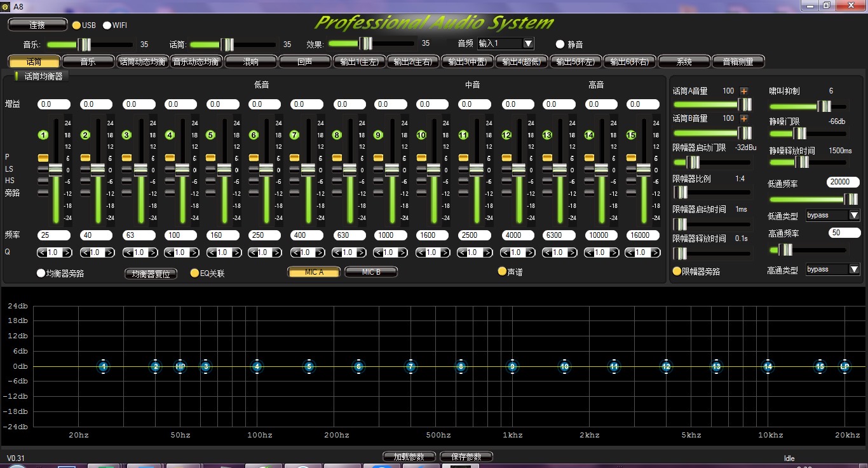Select node 5 on the EQ graph
Image resolution: width=868 pixels, height=468 pixels.
(309, 366)
